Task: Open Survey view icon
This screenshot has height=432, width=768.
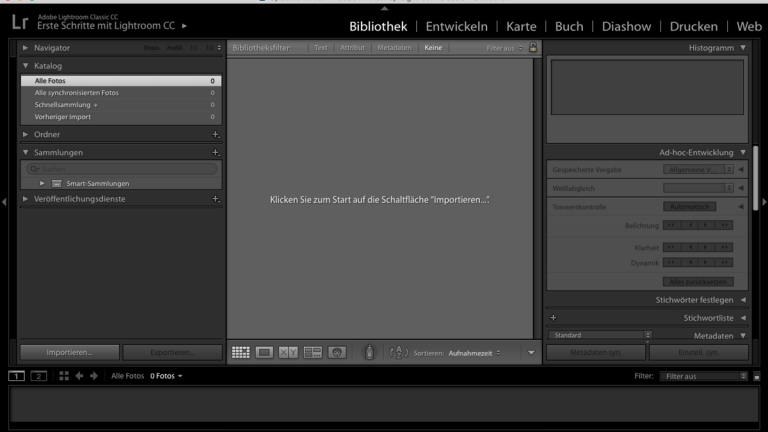Action: click(313, 352)
